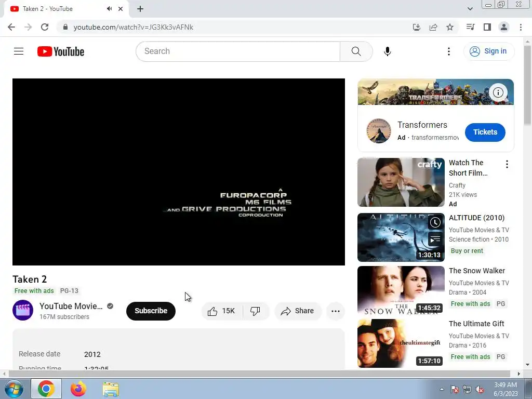Click the search magnifier button
Screen dimensions: 532x399
356,51
